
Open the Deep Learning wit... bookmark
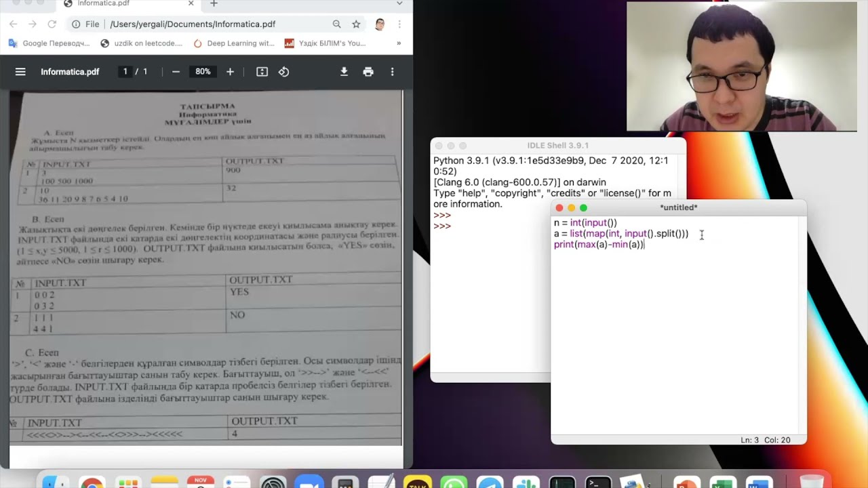[x=234, y=43]
